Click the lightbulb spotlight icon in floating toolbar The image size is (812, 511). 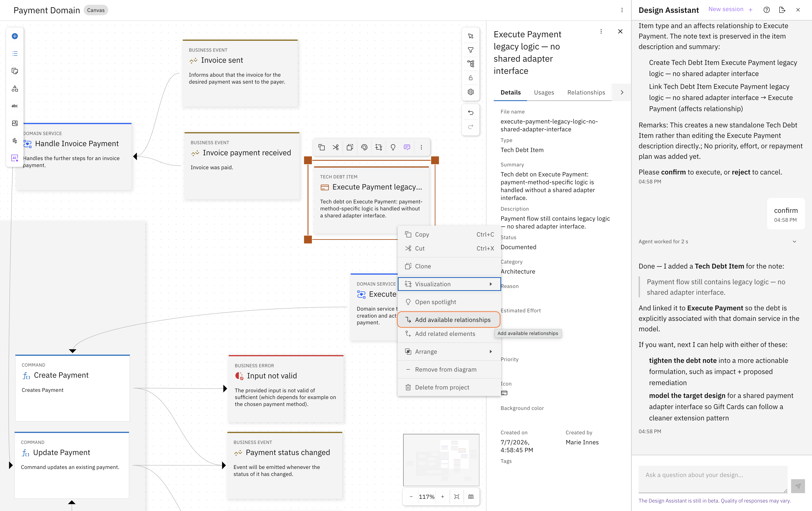(x=393, y=147)
